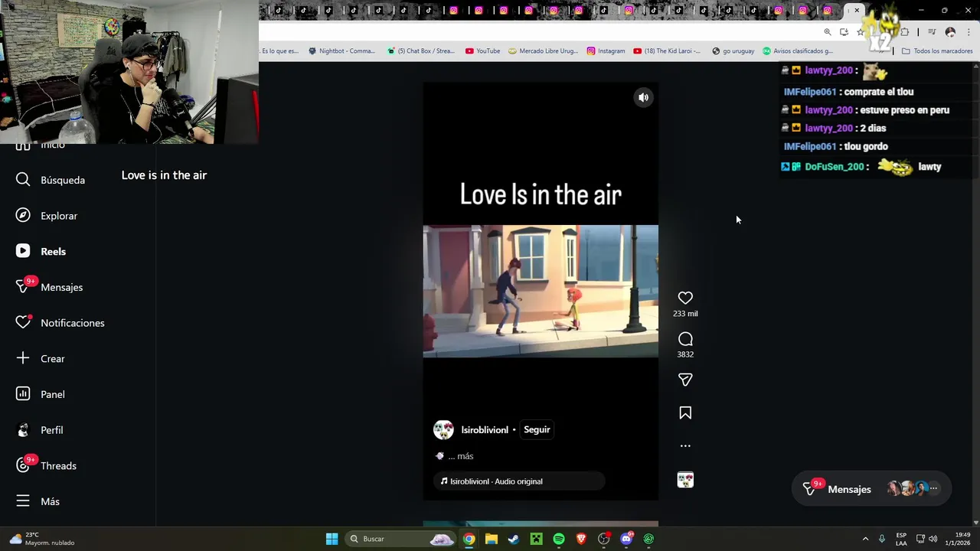
Task: Toggle the reel's sound with speaker icon
Action: [644, 97]
